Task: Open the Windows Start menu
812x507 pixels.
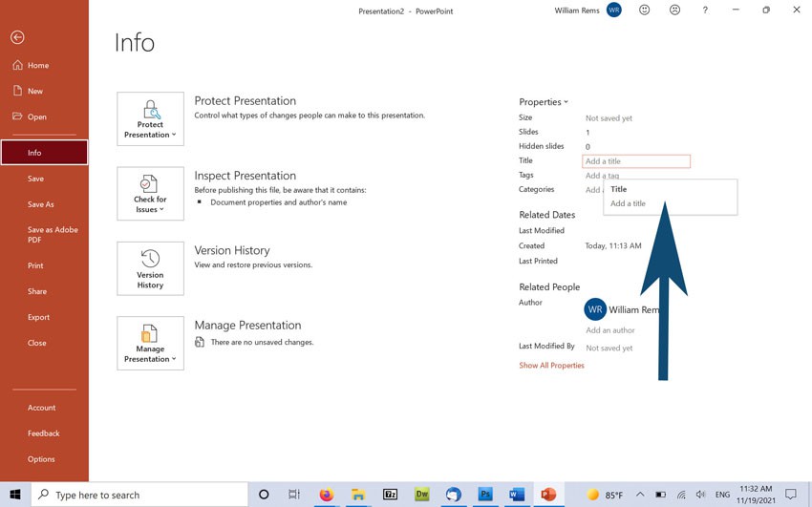Action: [15, 495]
